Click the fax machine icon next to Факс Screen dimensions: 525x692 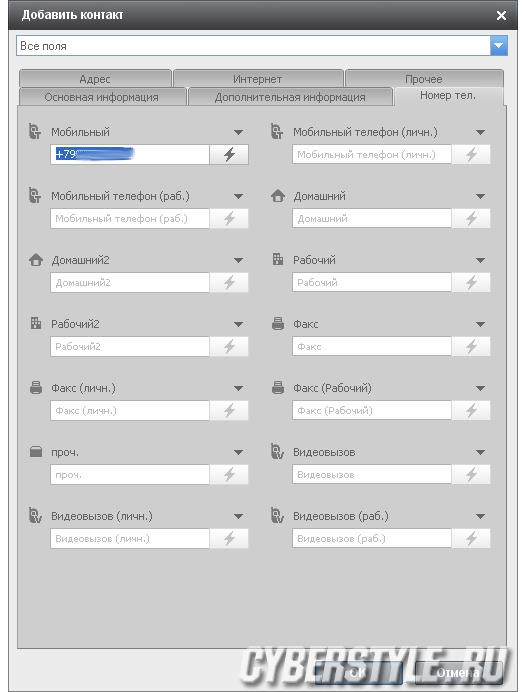(278, 324)
